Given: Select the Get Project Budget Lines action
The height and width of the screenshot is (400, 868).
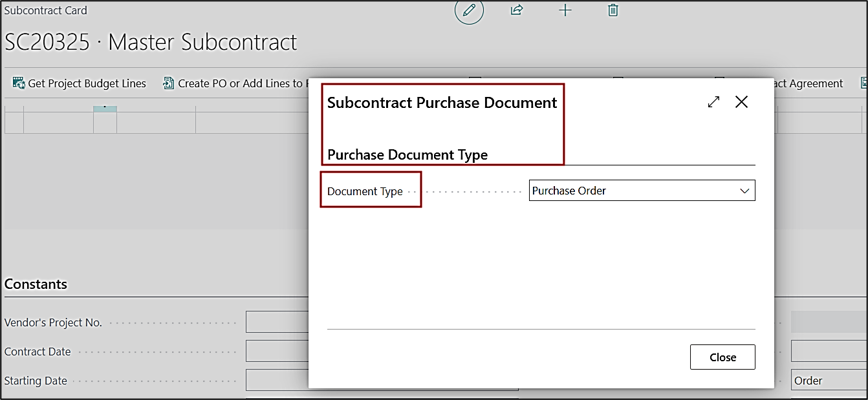Looking at the screenshot, I should [x=87, y=83].
